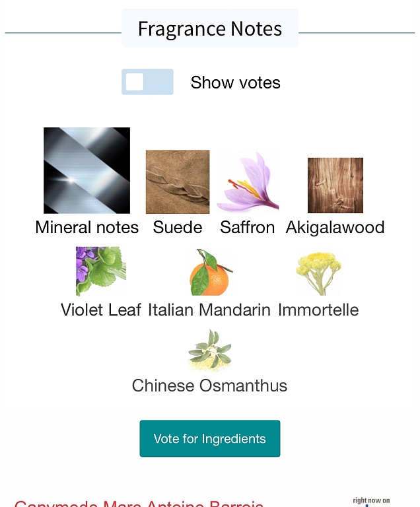Click the Immortelle yellow flower image
The image size is (420, 507).
[x=318, y=272]
